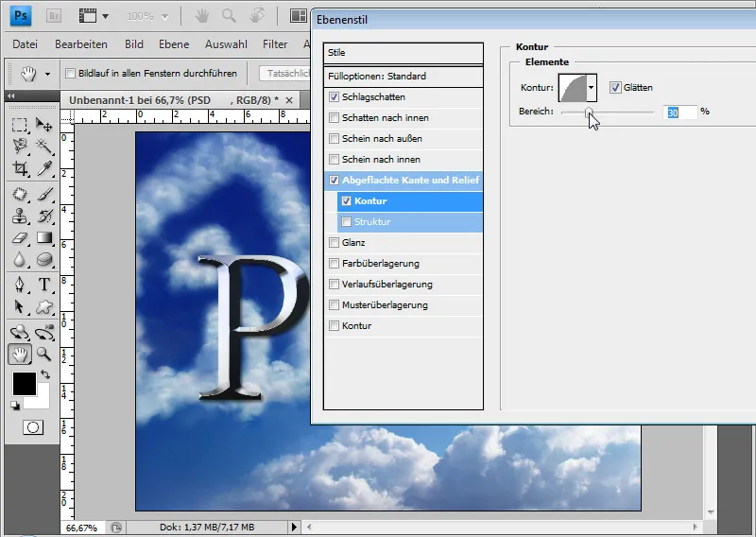Viewport: 756px width, 537px height.
Task: Select the Rectangular Marquee tool
Action: point(19,125)
